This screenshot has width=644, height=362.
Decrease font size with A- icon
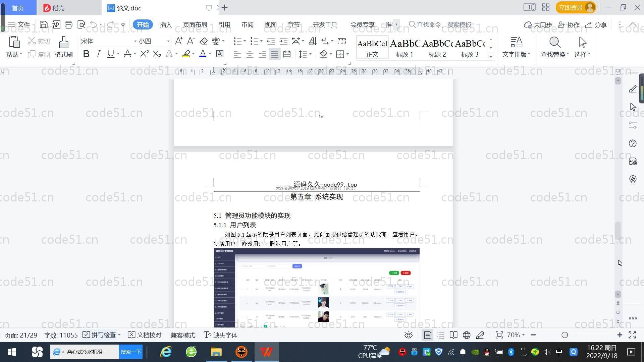[191, 41]
